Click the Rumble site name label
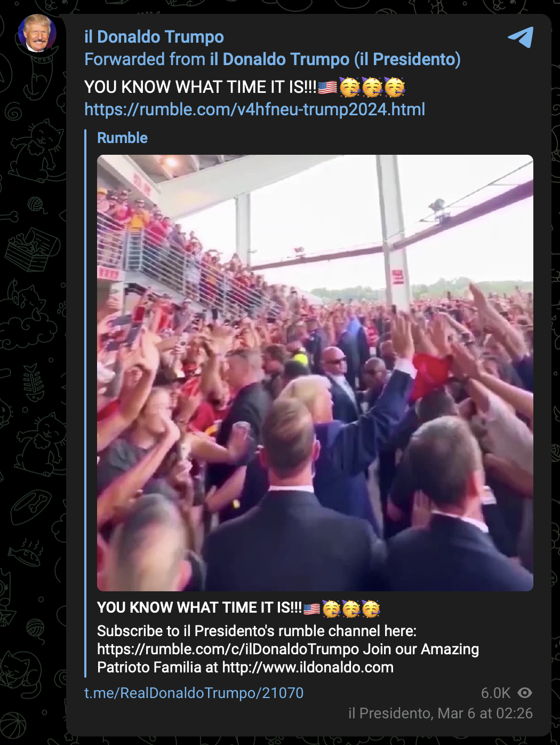The height and width of the screenshot is (745, 560). point(122,138)
